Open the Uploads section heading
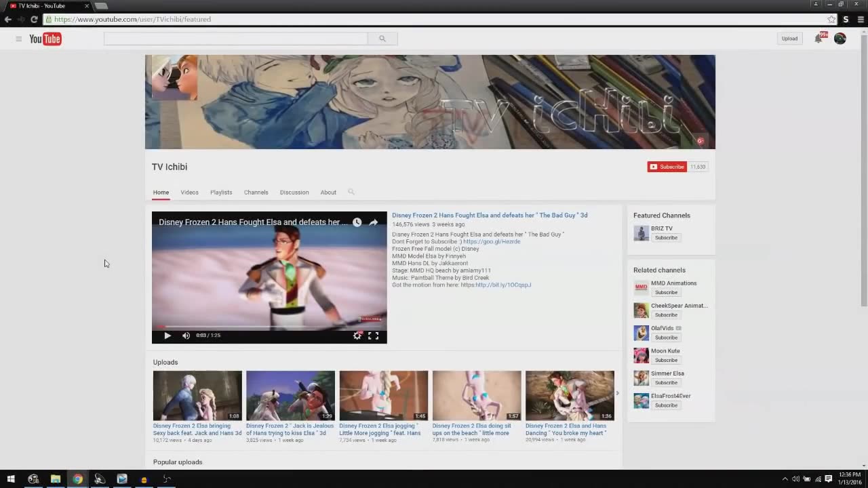The height and width of the screenshot is (488, 868). (165, 363)
